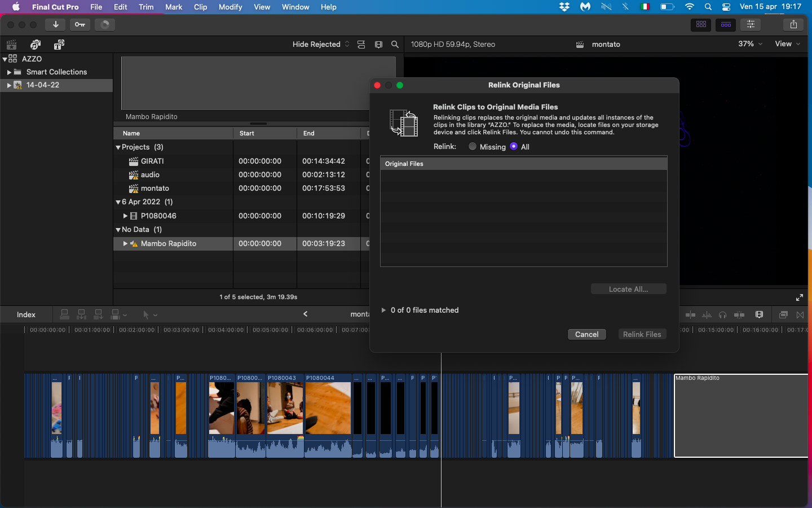
Task: Expand the 14-04-22 event
Action: click(9, 85)
